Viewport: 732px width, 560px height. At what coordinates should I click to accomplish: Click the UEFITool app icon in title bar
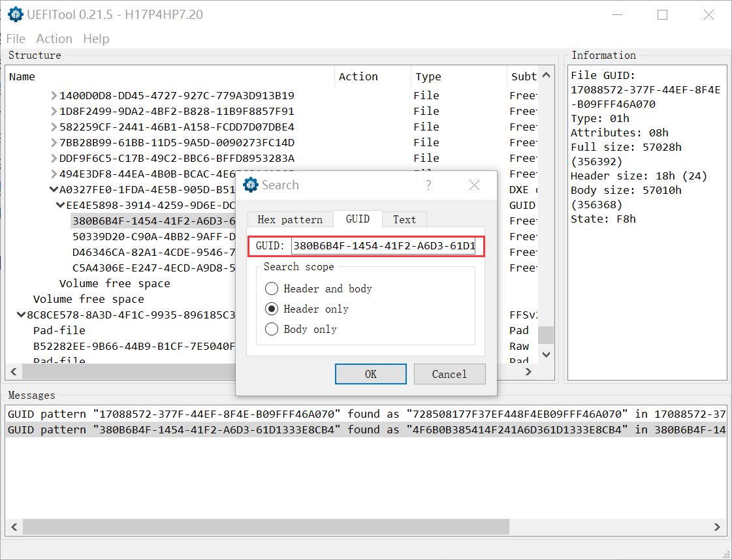pos(16,14)
